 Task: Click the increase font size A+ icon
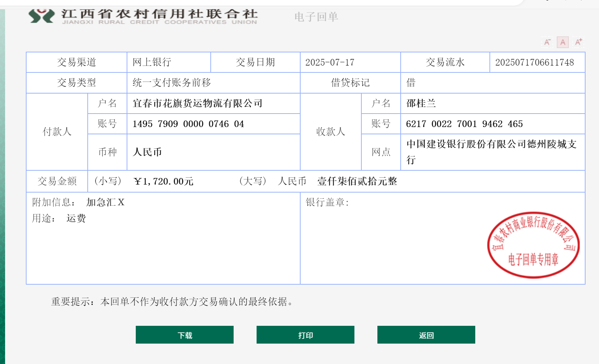[x=578, y=42]
